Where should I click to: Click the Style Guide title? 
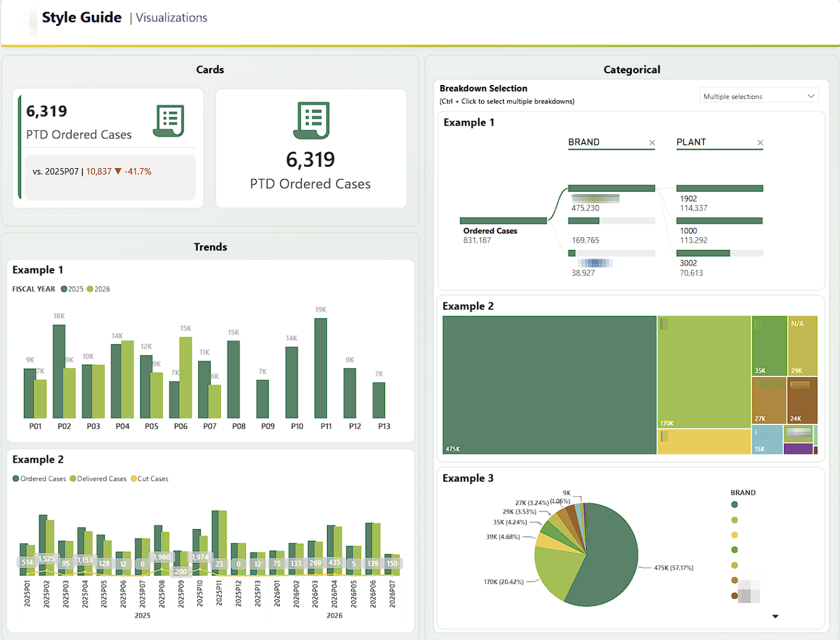(82, 17)
